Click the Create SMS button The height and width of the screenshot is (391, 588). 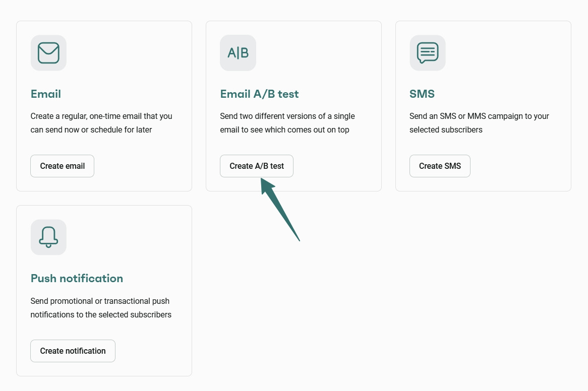click(439, 166)
